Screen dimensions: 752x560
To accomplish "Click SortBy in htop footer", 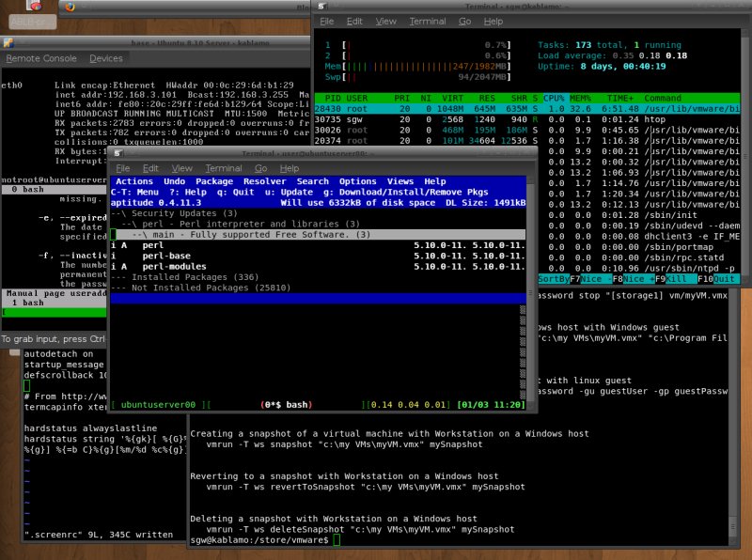I will (x=554, y=278).
